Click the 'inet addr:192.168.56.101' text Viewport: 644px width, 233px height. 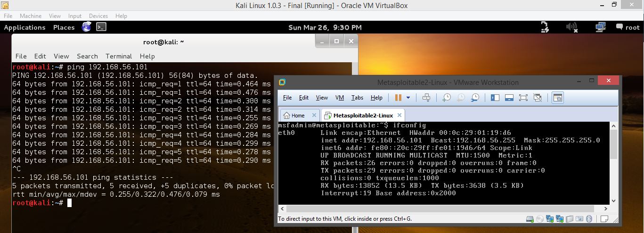click(371, 141)
